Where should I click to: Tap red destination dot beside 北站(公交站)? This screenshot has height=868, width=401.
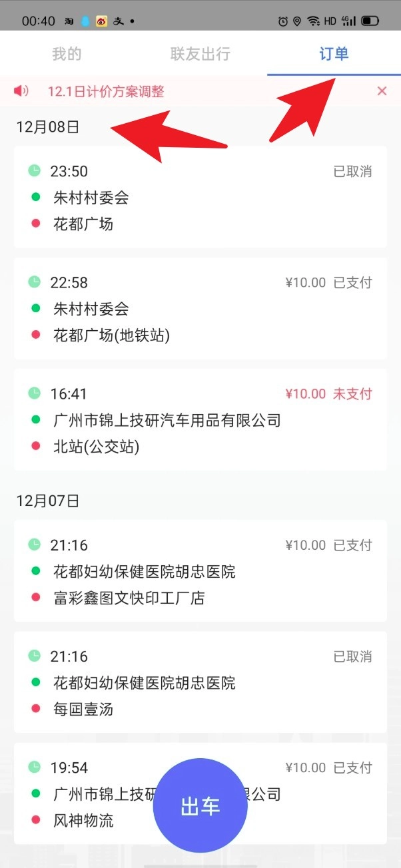pyautogui.click(x=35, y=447)
